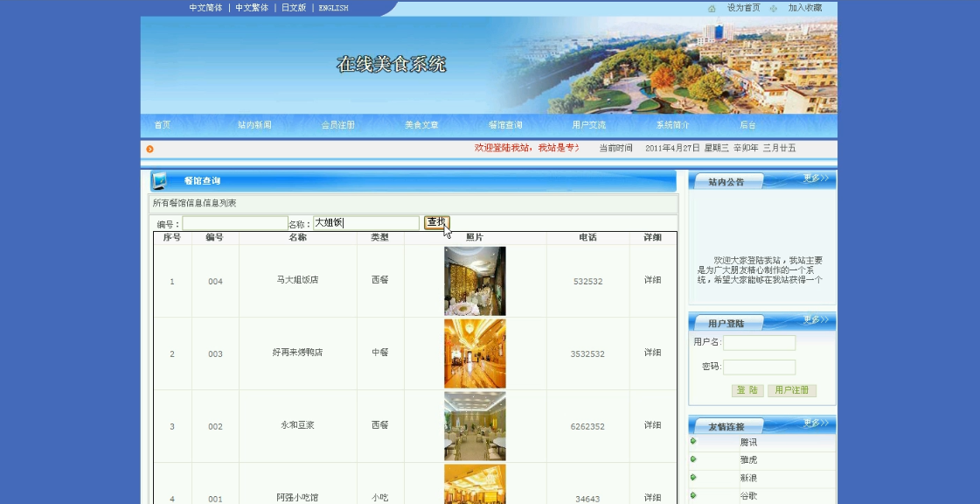This screenshot has height=504, width=980.
Task: Open 详细 for 马大姐饭店
Action: pos(652,280)
